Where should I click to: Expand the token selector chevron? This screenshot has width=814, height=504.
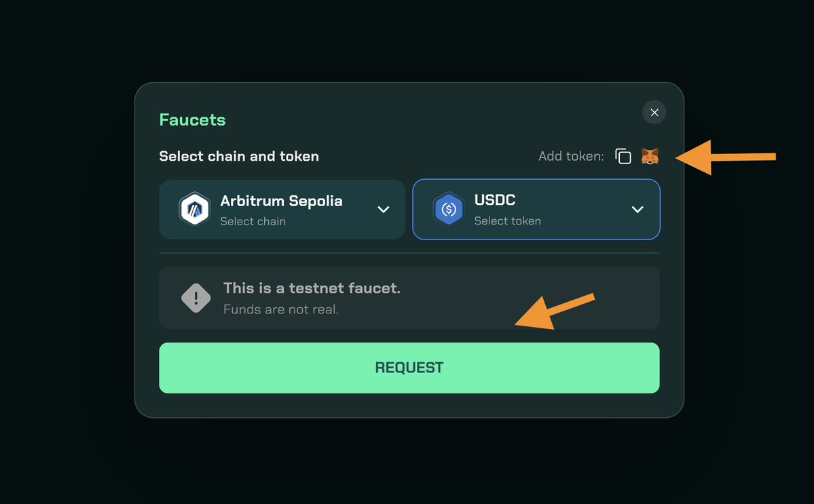click(x=637, y=210)
